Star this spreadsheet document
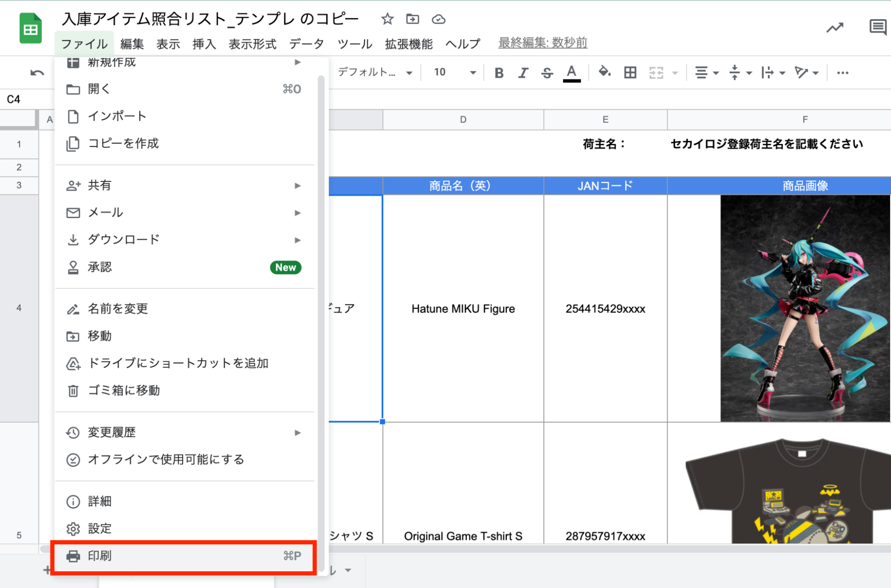891x588 pixels. point(387,19)
